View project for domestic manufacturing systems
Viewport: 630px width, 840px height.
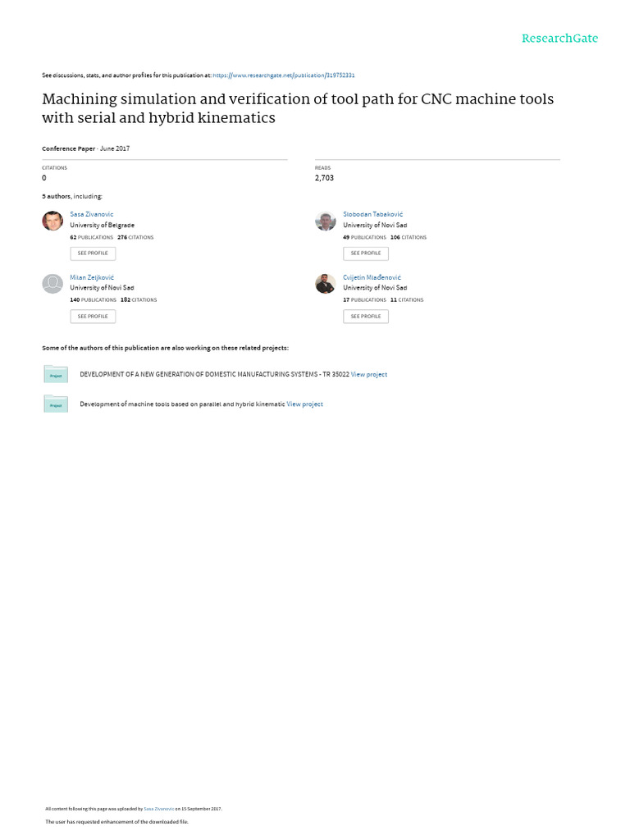point(369,374)
